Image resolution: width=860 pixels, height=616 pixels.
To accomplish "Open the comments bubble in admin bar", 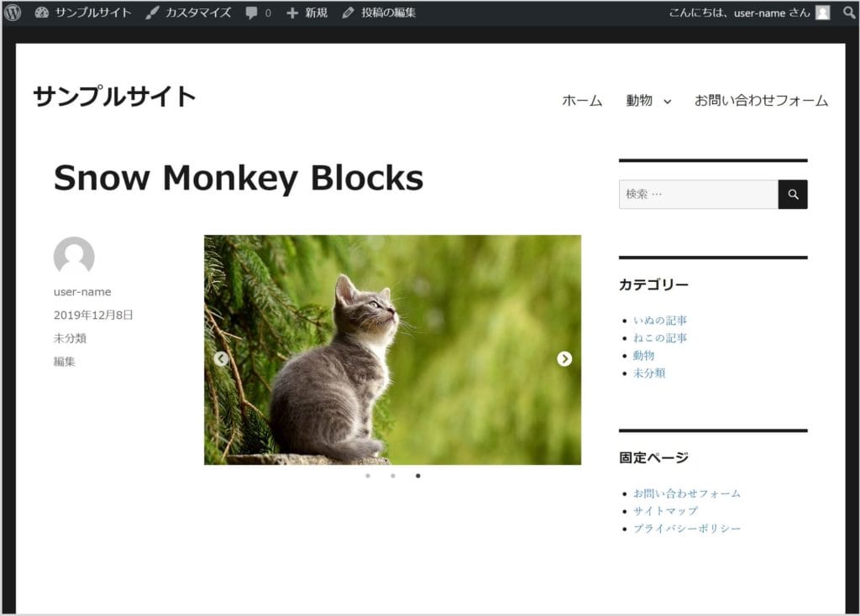I will (258, 13).
